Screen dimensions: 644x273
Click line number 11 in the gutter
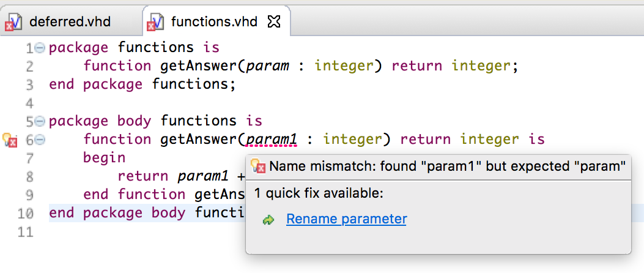coord(26,232)
